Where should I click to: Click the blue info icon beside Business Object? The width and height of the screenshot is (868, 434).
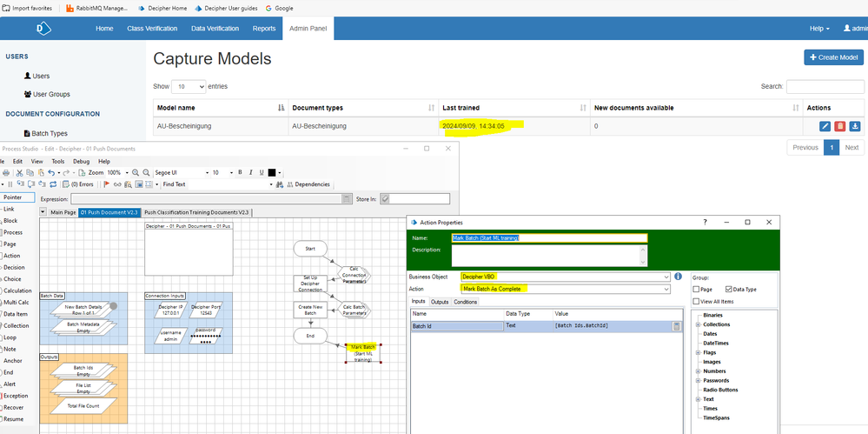click(x=678, y=277)
